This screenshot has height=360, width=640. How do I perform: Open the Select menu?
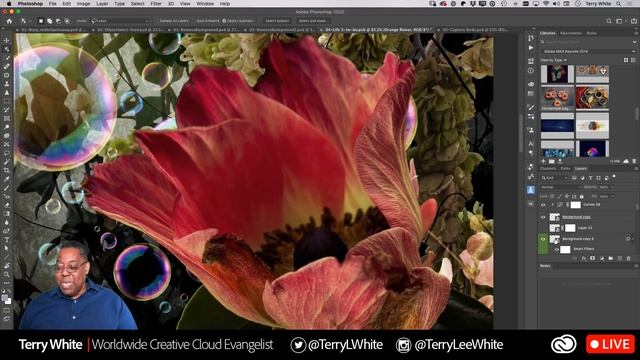point(138,4)
